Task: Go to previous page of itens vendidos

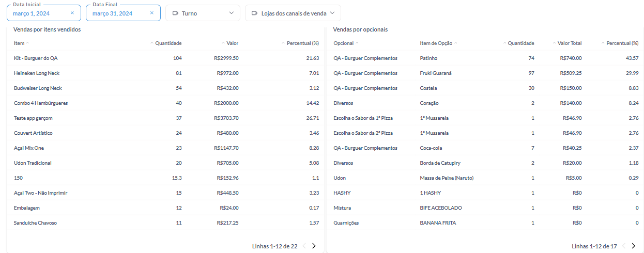Action: (304, 246)
